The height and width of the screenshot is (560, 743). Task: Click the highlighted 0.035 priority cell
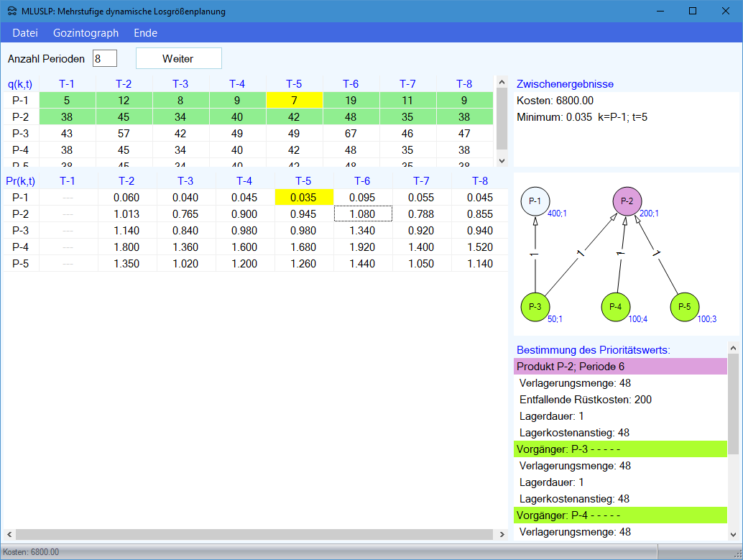(x=304, y=198)
